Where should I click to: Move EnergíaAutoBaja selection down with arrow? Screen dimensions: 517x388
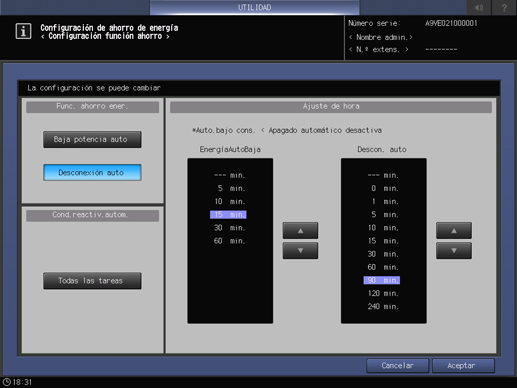300,250
